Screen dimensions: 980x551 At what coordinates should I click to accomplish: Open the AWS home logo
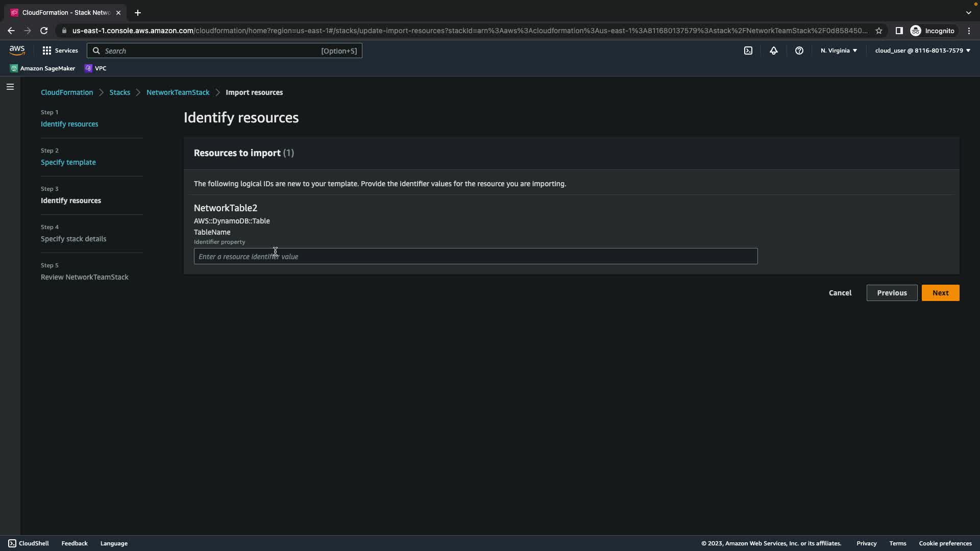[17, 50]
